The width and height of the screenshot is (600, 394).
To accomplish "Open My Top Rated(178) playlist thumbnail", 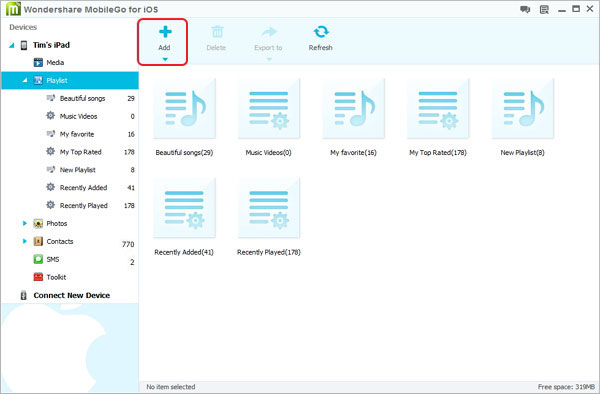I will pos(438,109).
